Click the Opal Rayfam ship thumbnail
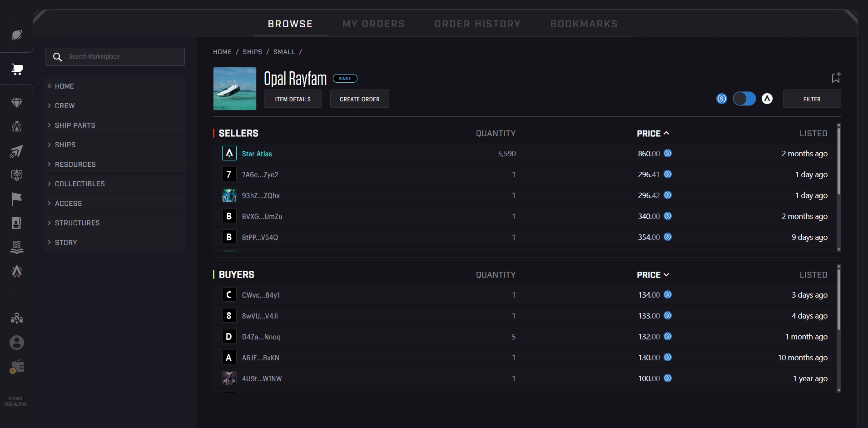Viewport: 868px width, 428px height. click(x=235, y=89)
